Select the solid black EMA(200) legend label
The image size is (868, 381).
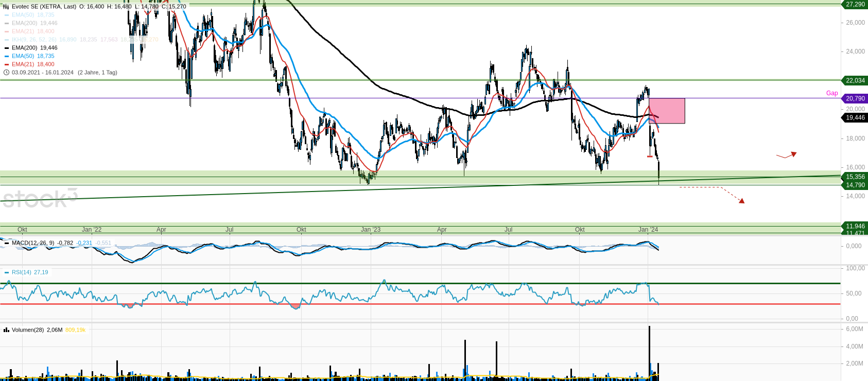pos(24,48)
